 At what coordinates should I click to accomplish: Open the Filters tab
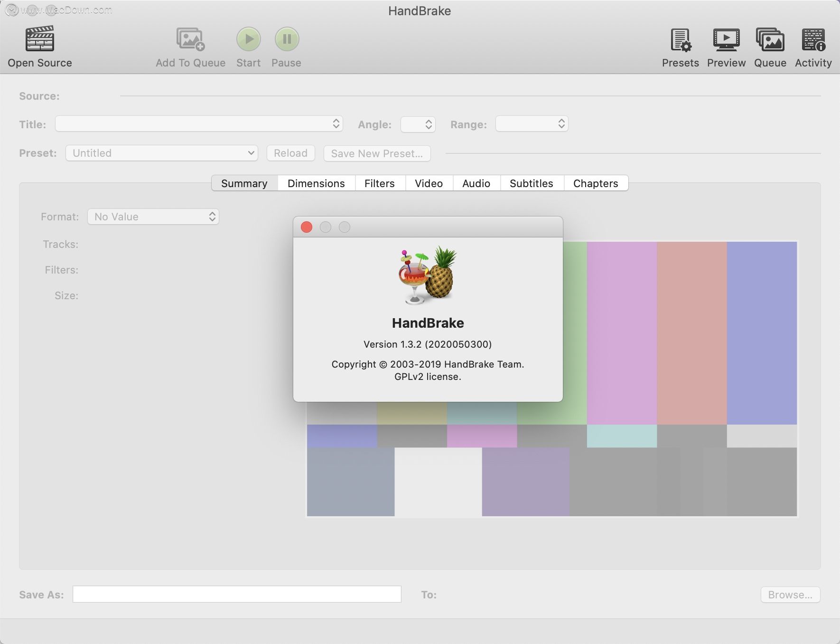point(380,183)
